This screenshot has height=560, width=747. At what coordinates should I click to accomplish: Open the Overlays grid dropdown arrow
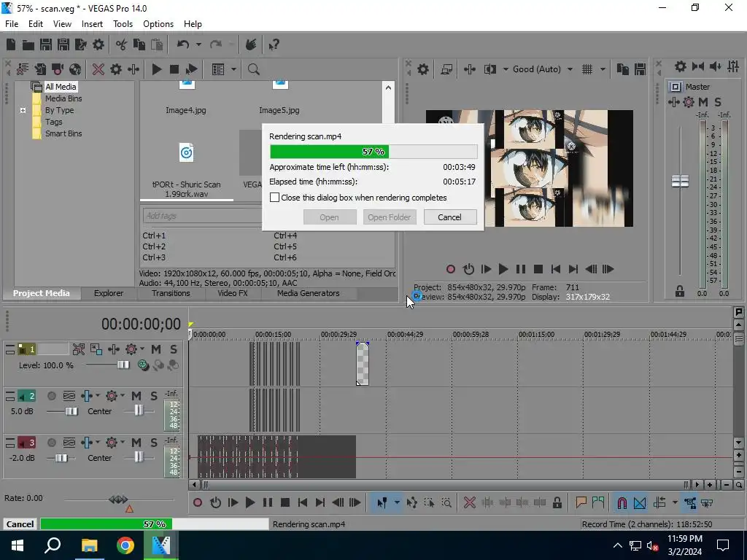click(603, 69)
